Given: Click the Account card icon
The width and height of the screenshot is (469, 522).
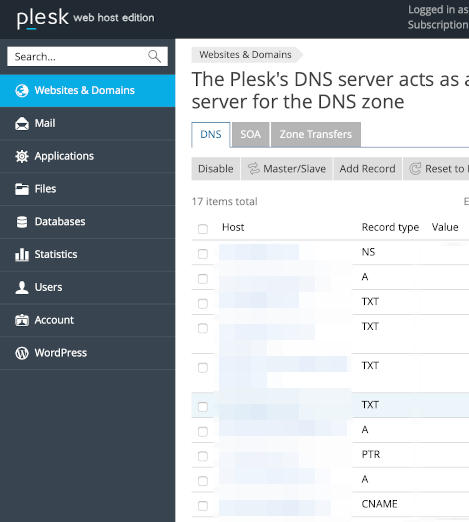Looking at the screenshot, I should click(22, 320).
